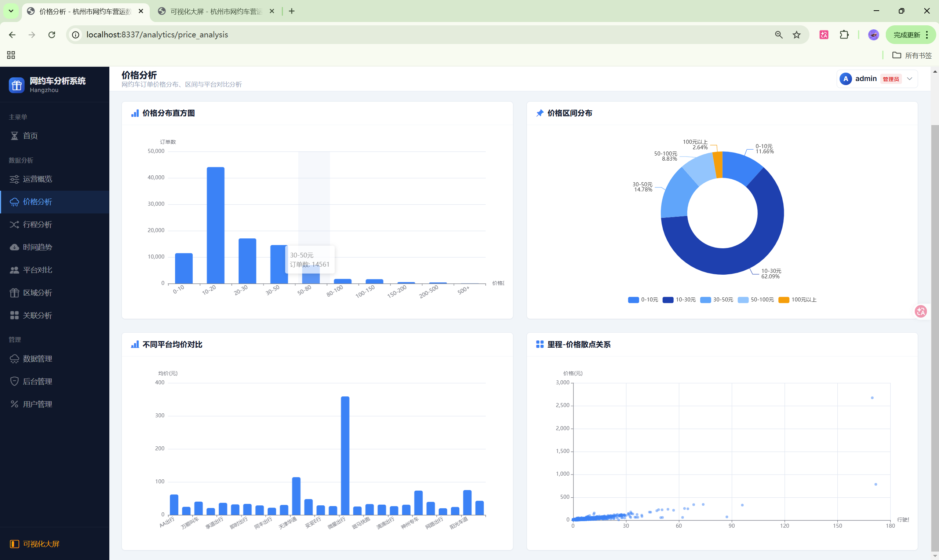Open Chrome 完成更新 menu dots

click(927, 35)
